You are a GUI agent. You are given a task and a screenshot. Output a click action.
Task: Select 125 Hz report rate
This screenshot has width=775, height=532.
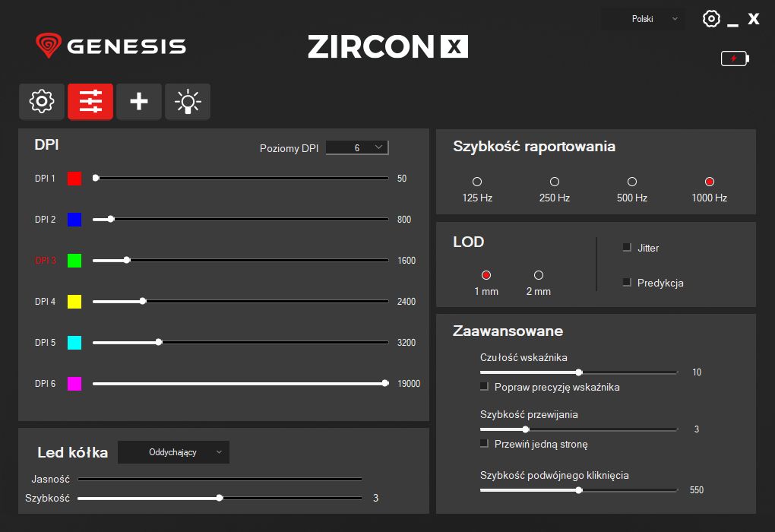click(x=477, y=182)
